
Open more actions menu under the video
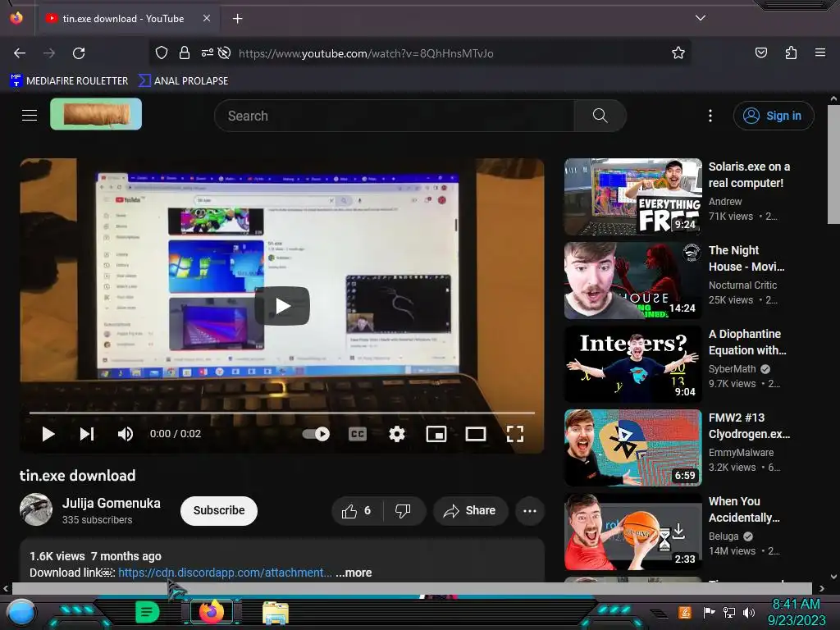tap(530, 511)
